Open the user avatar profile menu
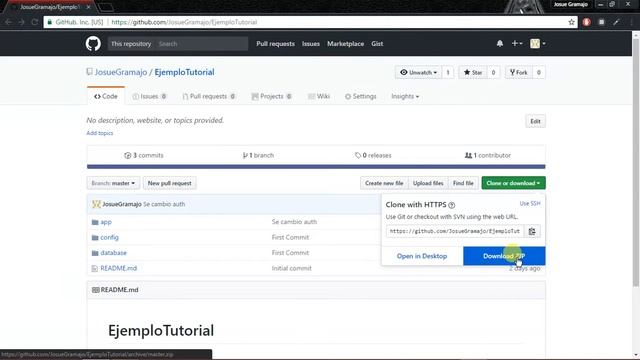Image resolution: width=640 pixels, height=360 pixels. click(538, 43)
